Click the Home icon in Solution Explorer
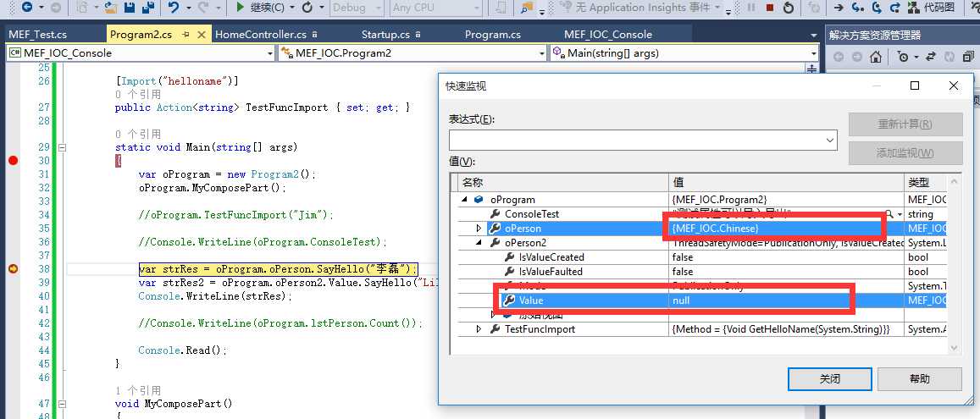Screen dimensions: 980x419 tap(876, 57)
